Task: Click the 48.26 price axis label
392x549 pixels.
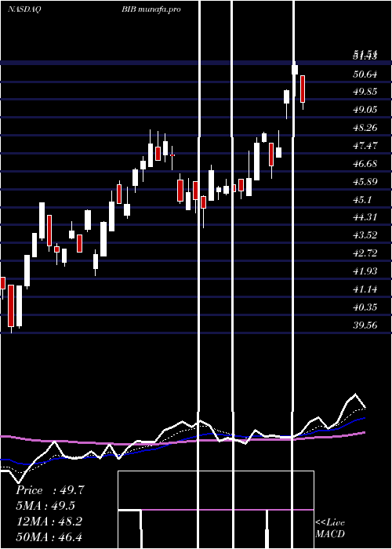Action: [x=365, y=127]
